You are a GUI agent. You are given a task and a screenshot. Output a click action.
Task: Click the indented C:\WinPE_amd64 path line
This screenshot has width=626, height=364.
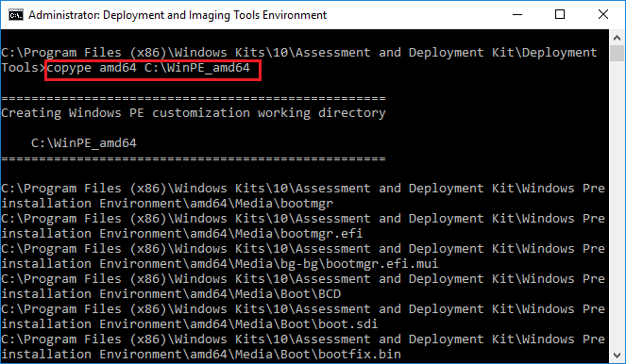click(84, 143)
